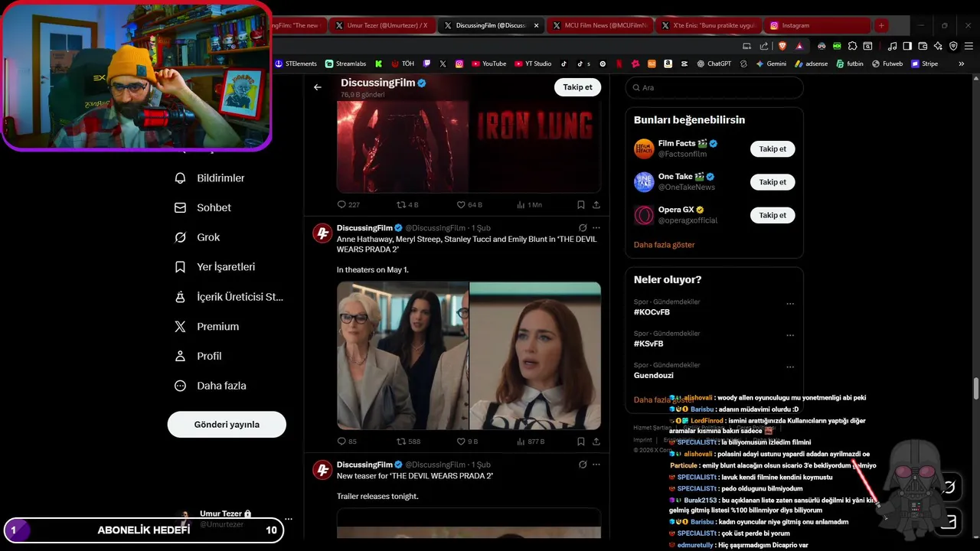Open YouTube bookmark in bookmarks bar
The width and height of the screenshot is (980, 551).
[488, 64]
